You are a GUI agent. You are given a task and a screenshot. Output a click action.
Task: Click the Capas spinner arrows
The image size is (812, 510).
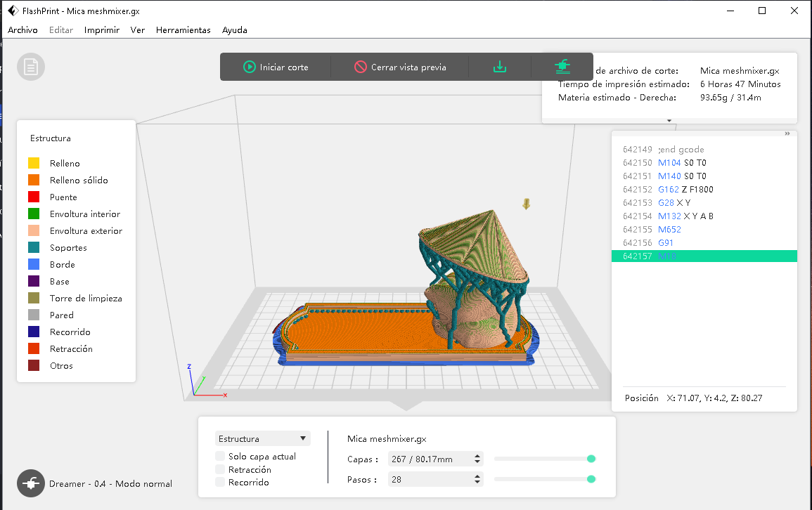tap(477, 459)
